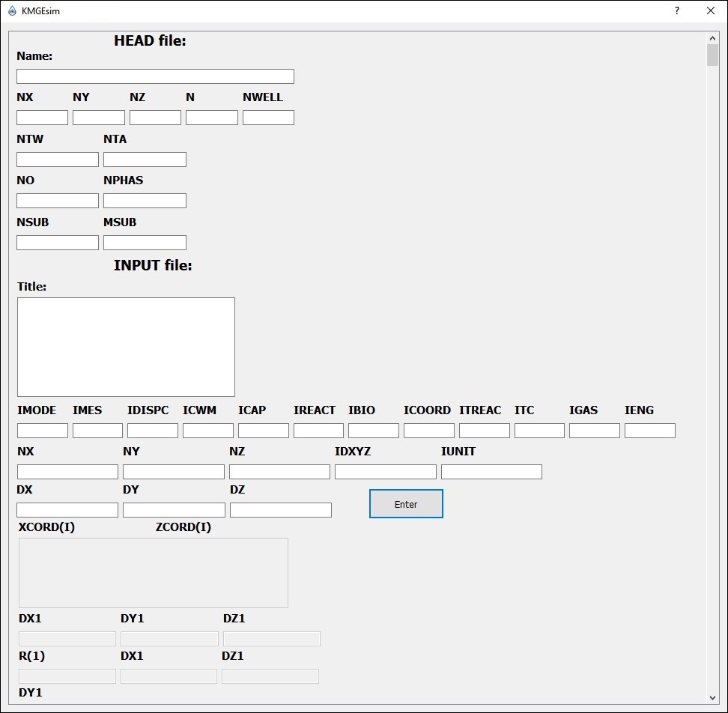Screen dimensions: 728x713
Task: Focus the Name input field
Action: click(155, 76)
